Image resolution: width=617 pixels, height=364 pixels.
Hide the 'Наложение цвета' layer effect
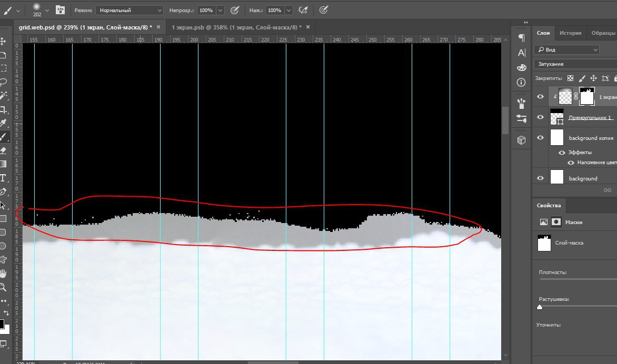click(571, 163)
